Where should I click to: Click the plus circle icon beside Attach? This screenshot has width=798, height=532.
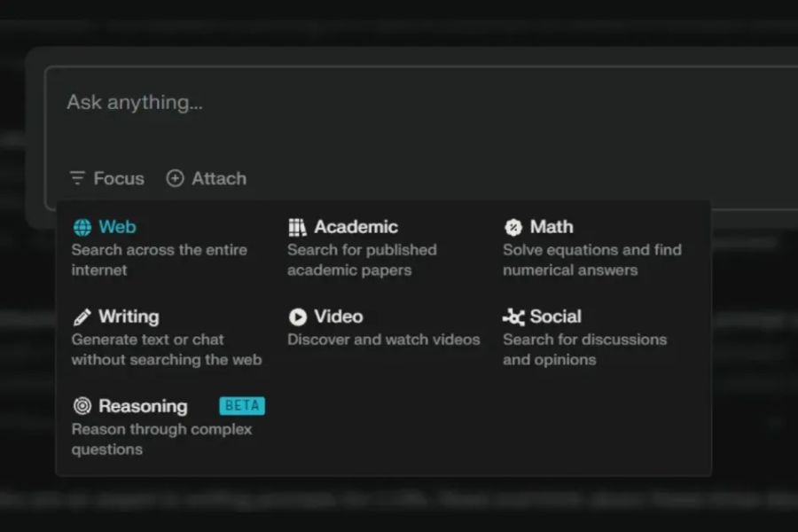coord(176,178)
